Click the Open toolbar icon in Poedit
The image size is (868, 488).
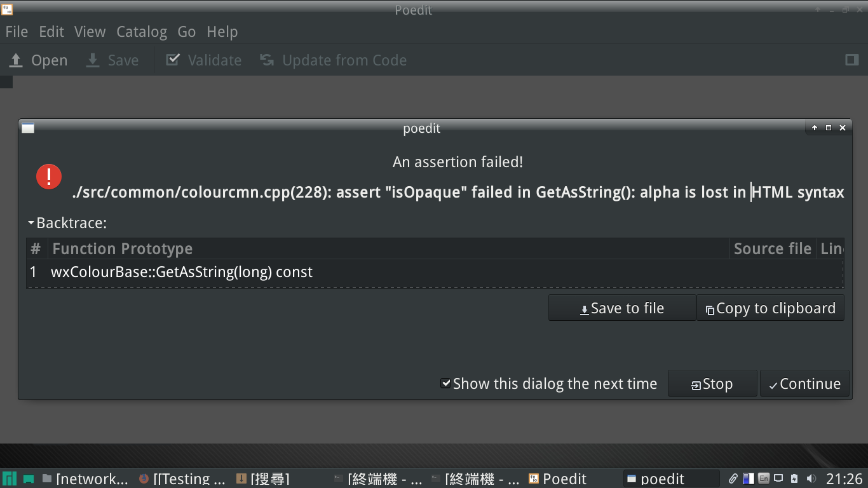(16, 60)
